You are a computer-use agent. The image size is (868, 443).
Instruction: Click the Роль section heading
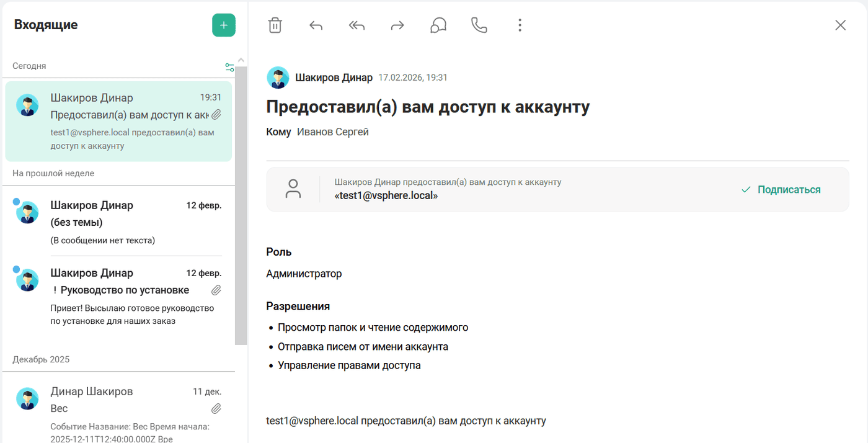tap(279, 252)
